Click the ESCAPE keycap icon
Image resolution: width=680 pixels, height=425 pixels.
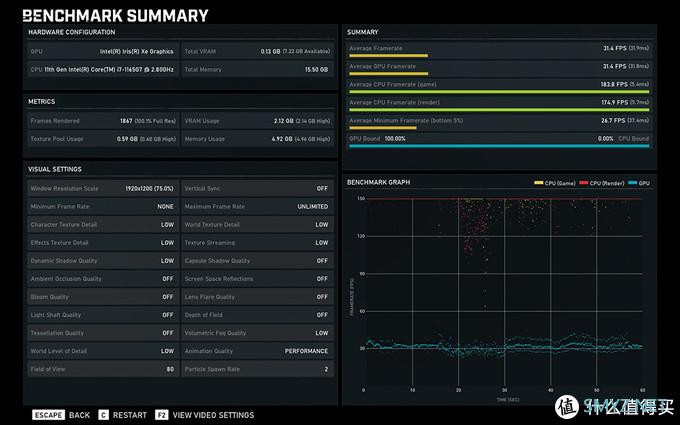click(x=48, y=415)
